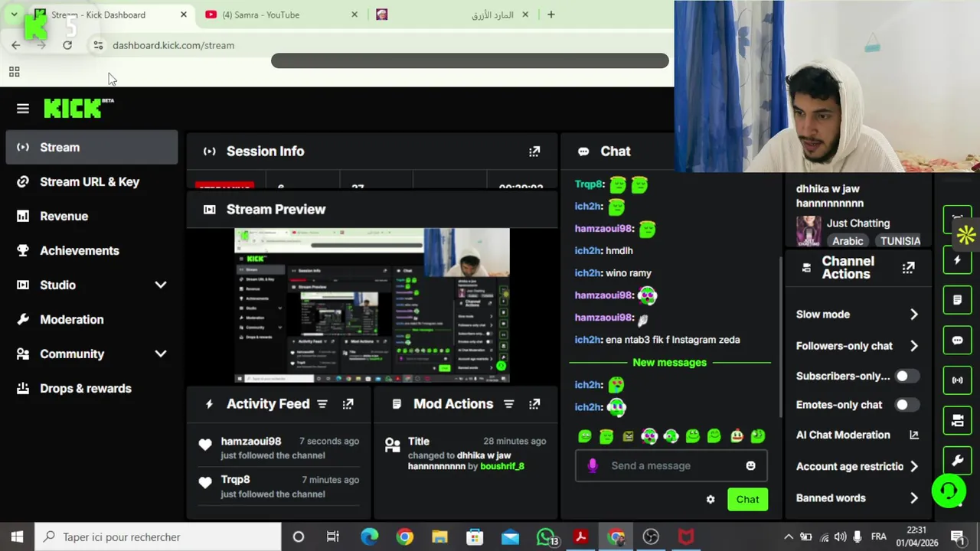Click Trqp8 in the Activity Feed
Screen dimensions: 980x551
[x=235, y=480]
